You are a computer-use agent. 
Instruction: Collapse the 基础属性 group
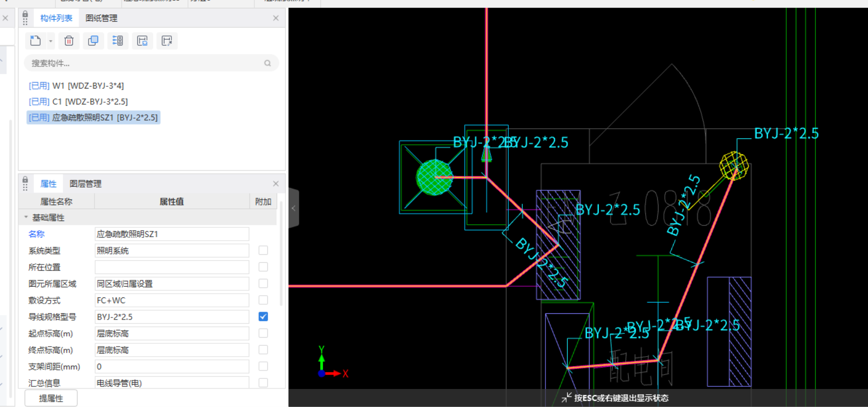pyautogui.click(x=26, y=217)
